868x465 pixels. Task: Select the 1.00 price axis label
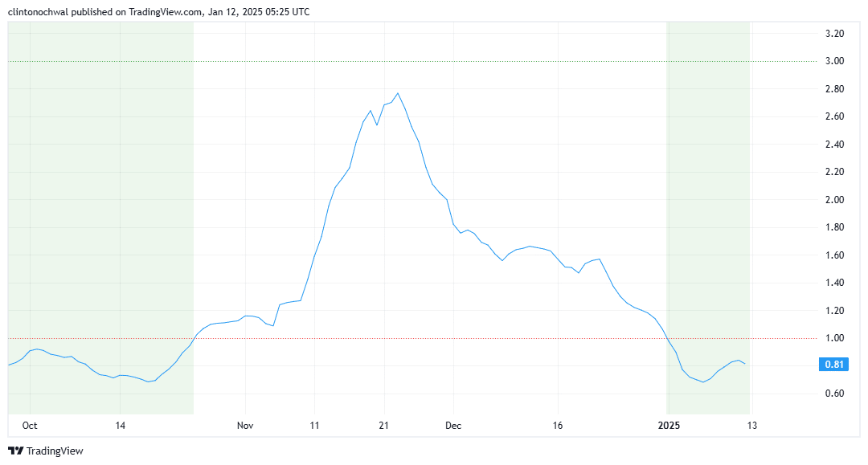coord(834,338)
